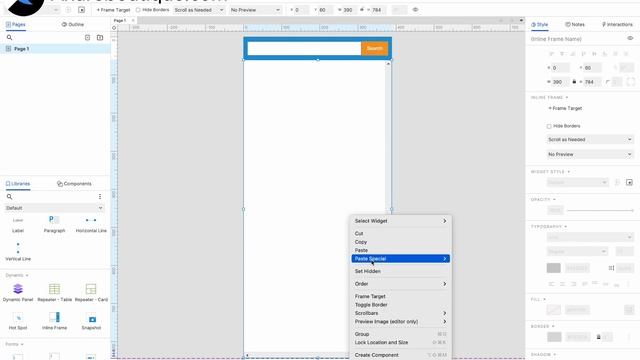
Task: Switch to the Components tab
Action: click(74, 184)
